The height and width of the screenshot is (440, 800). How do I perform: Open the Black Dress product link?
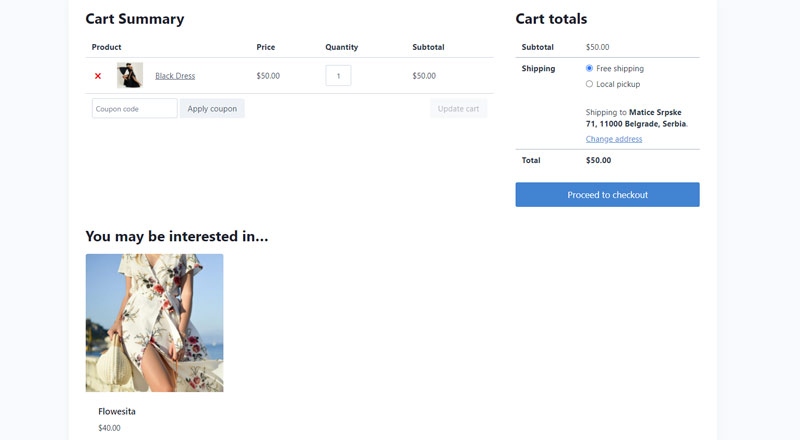coord(175,76)
